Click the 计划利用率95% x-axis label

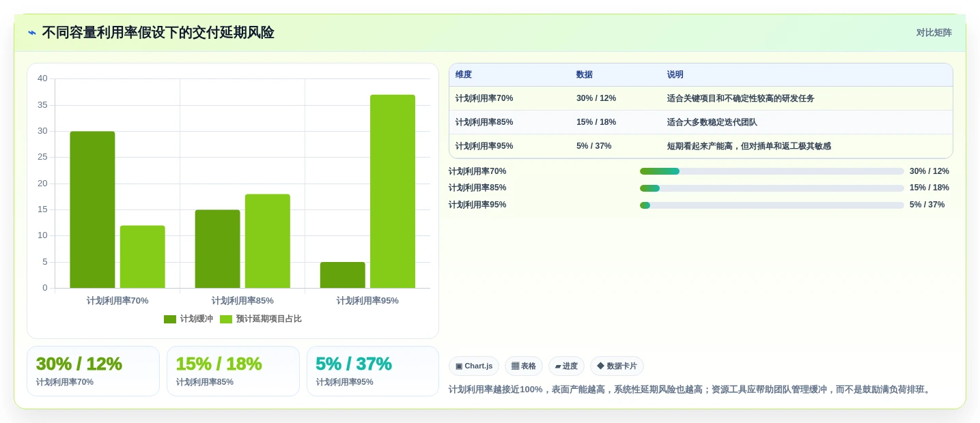click(367, 300)
